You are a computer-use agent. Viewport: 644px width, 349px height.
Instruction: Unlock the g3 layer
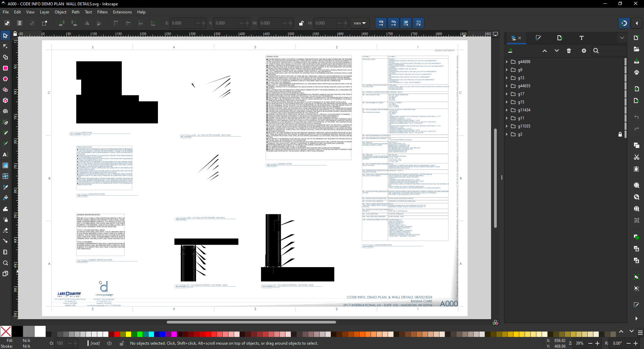(x=620, y=134)
